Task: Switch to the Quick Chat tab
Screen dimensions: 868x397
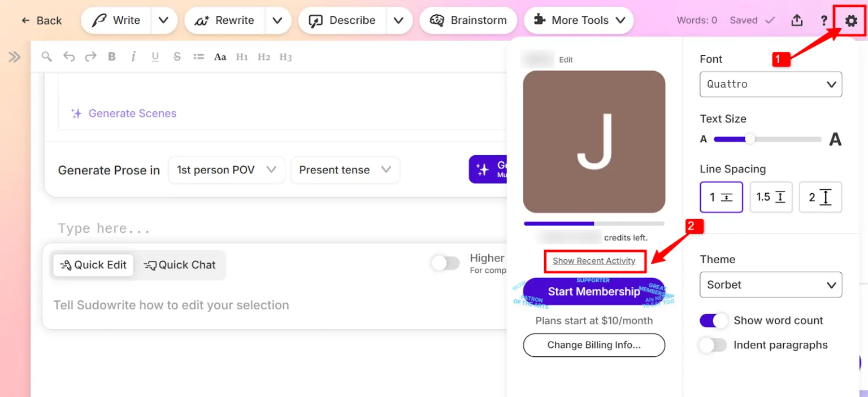Action: (x=180, y=264)
